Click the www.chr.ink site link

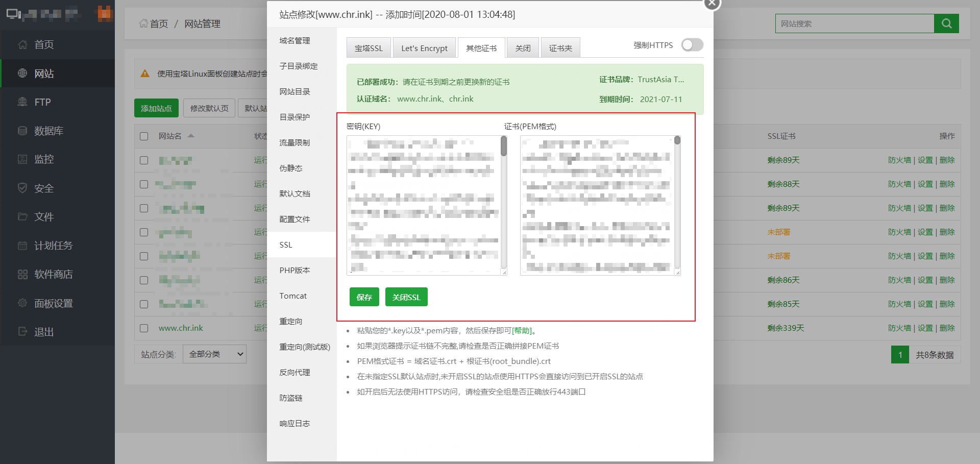[x=181, y=328]
